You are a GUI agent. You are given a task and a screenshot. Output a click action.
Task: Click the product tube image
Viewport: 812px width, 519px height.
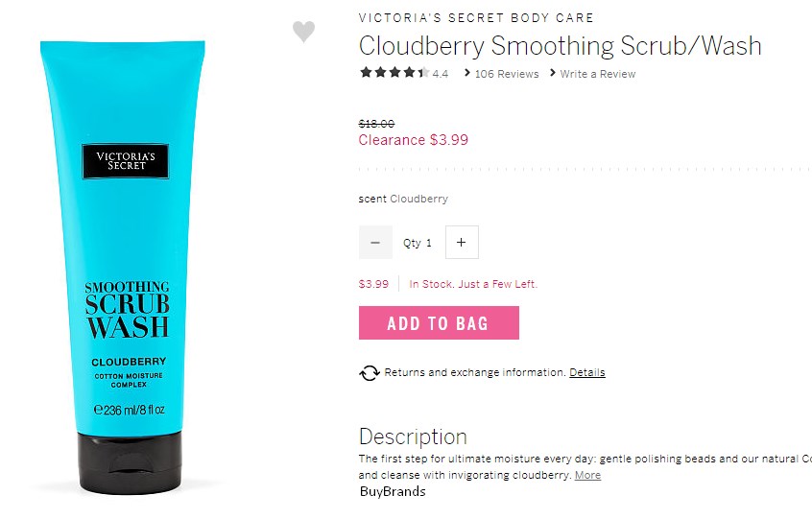point(124,267)
